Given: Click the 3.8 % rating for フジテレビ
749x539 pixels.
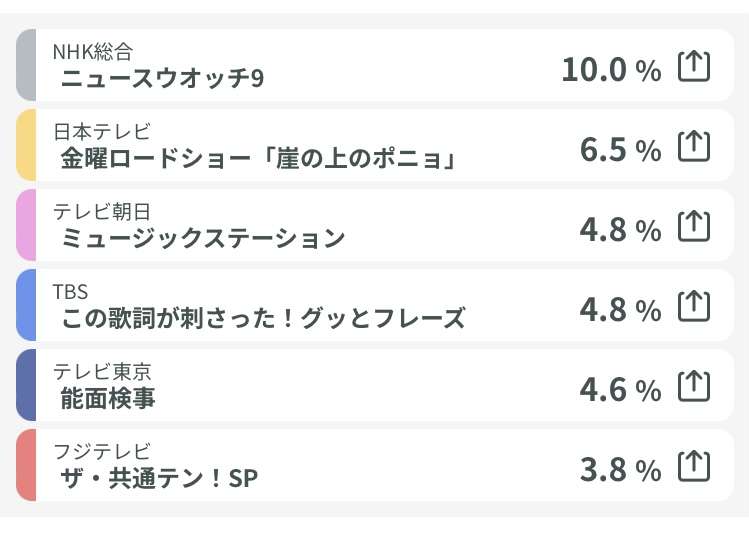Looking at the screenshot, I should pyautogui.click(x=621, y=470).
